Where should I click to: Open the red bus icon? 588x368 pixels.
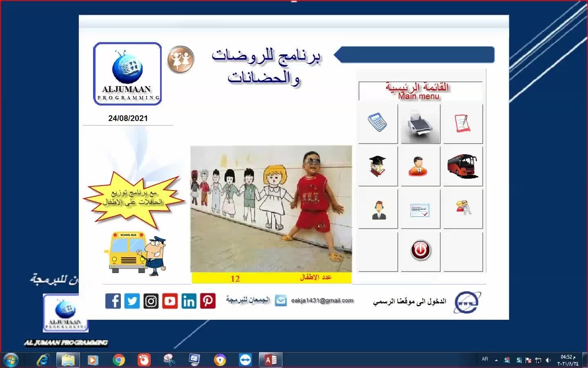point(463,166)
